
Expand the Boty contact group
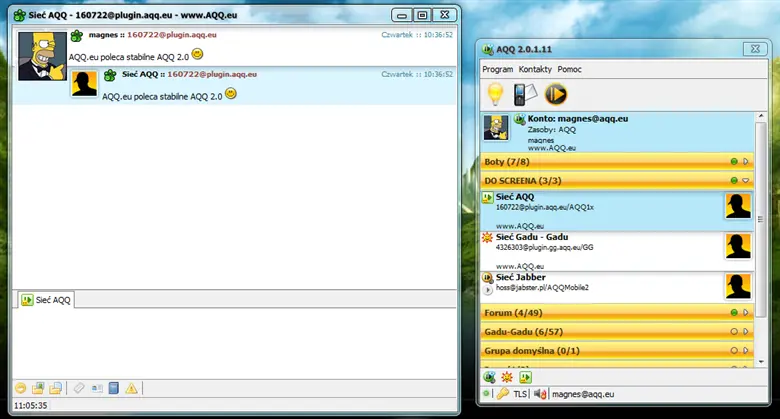click(x=746, y=161)
